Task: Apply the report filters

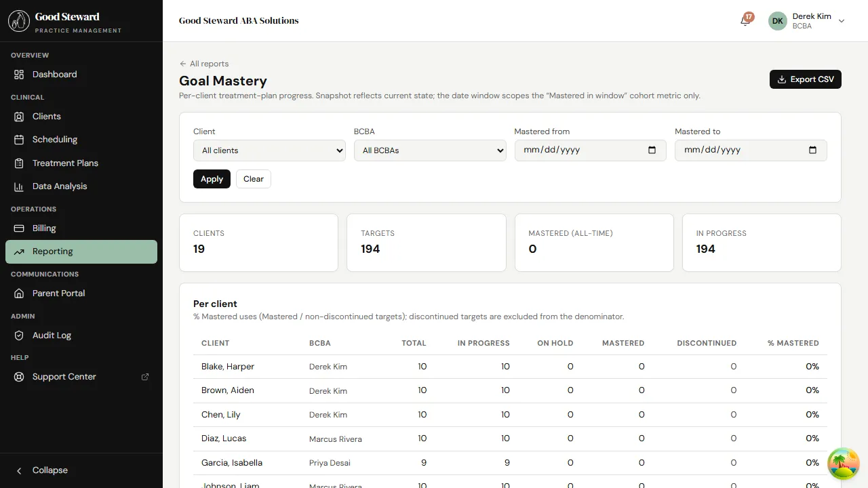Action: 212,179
